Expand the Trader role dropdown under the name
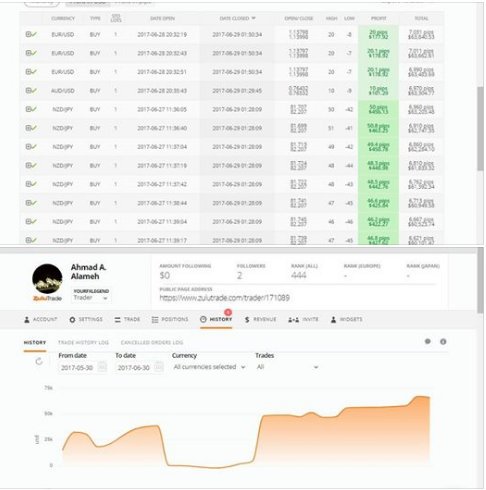Image resolution: width=486 pixels, height=490 pixels. 91,298
